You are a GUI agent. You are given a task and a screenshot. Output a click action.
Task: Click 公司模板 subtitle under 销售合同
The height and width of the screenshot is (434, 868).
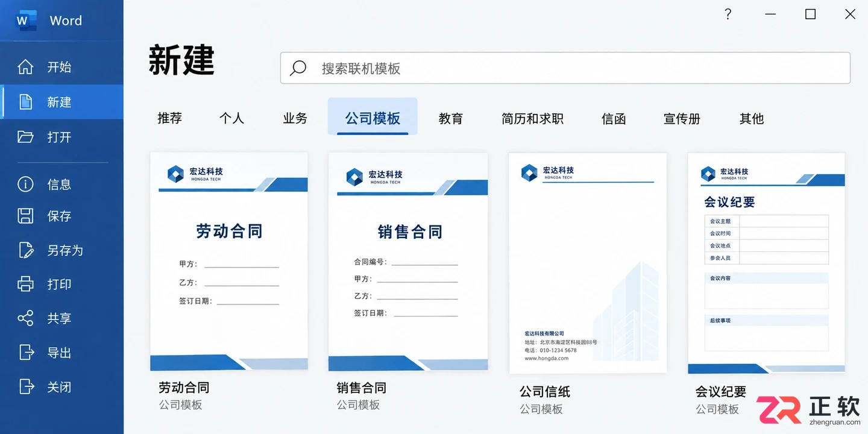click(358, 405)
